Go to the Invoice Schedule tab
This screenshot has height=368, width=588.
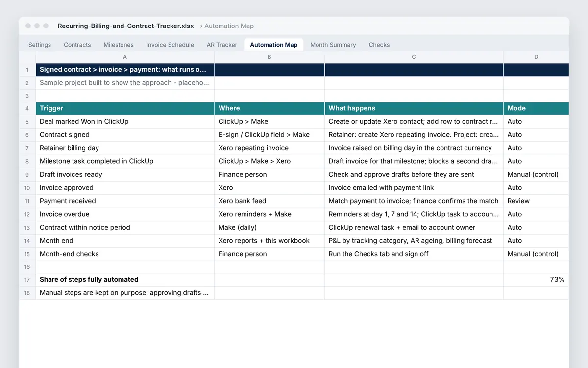[170, 45]
